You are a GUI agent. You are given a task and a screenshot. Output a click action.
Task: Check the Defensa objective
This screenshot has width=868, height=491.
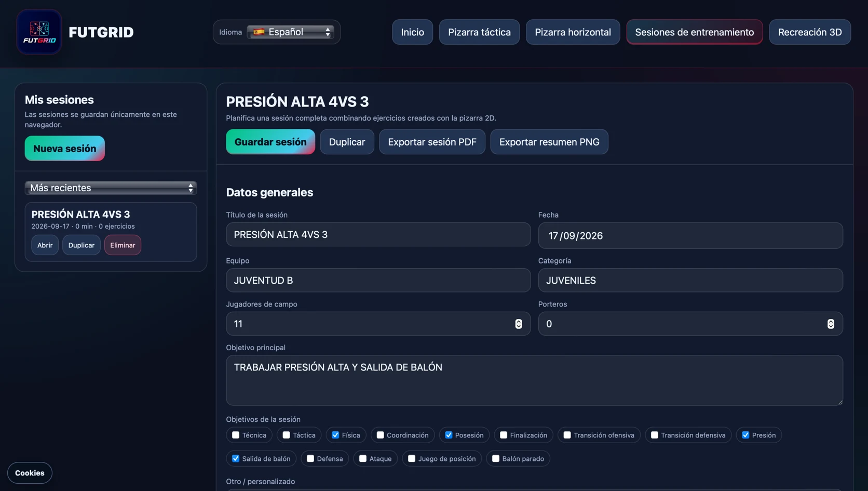(310, 459)
